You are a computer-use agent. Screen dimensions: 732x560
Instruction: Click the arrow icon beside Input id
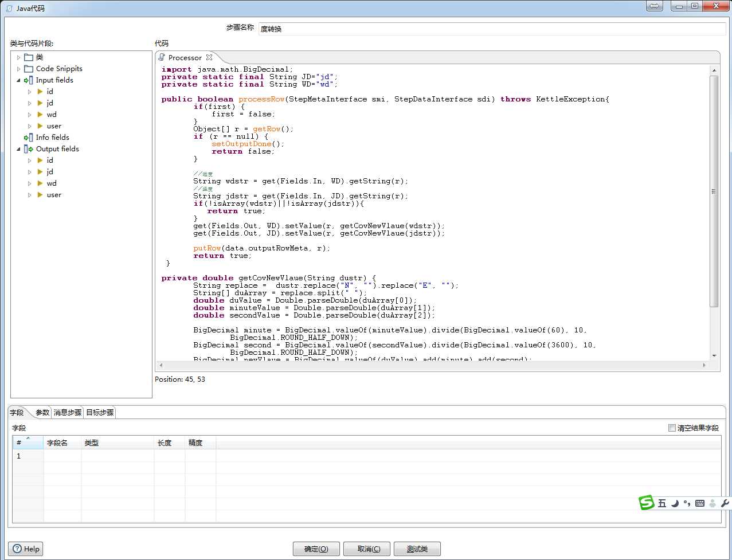(x=40, y=92)
